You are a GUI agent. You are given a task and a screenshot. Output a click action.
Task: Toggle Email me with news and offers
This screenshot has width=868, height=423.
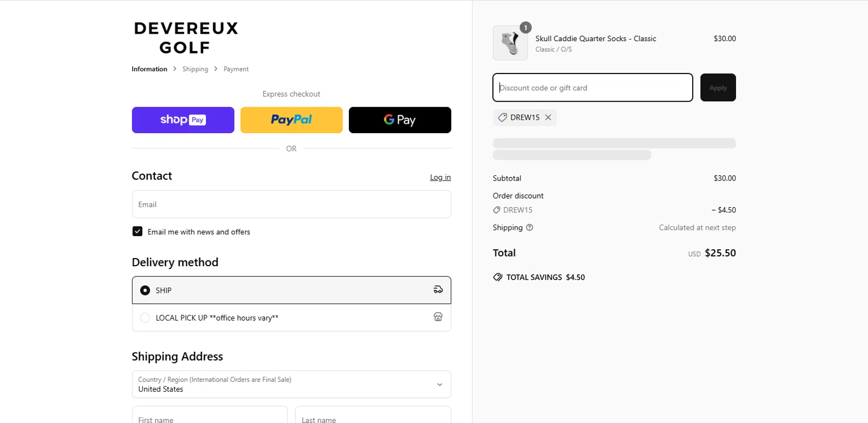[x=137, y=231]
